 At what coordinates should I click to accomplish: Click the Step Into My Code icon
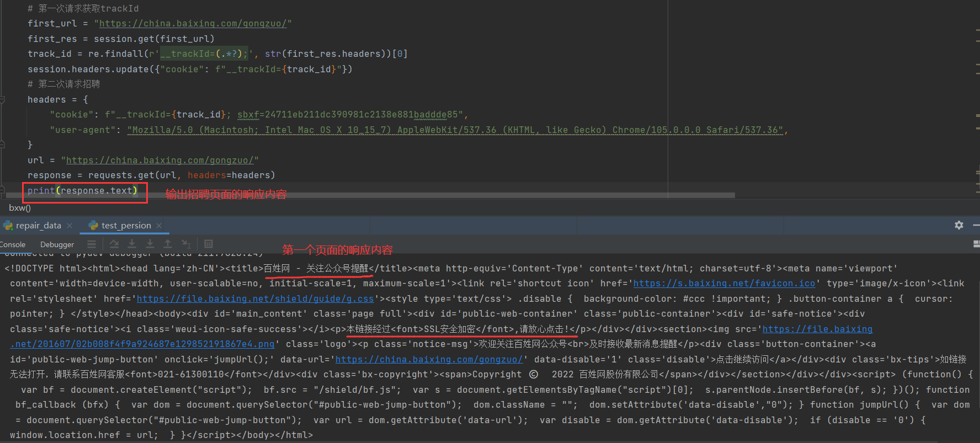150,244
